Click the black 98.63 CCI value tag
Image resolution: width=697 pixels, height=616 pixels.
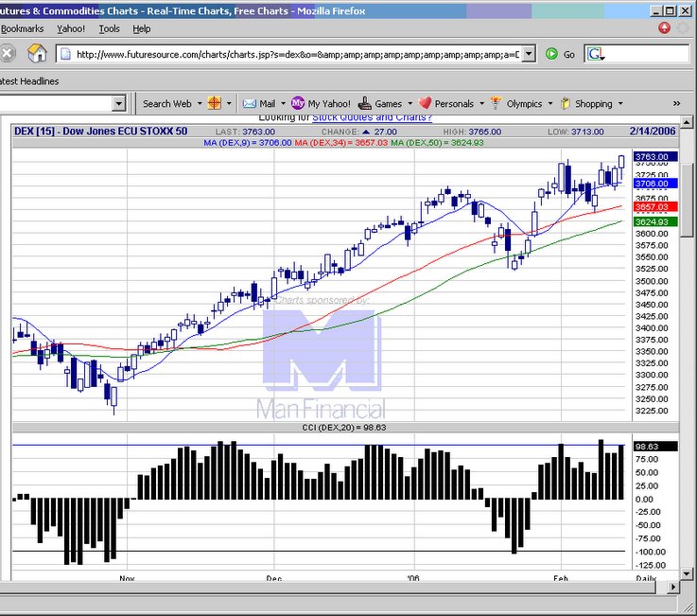[x=655, y=446]
